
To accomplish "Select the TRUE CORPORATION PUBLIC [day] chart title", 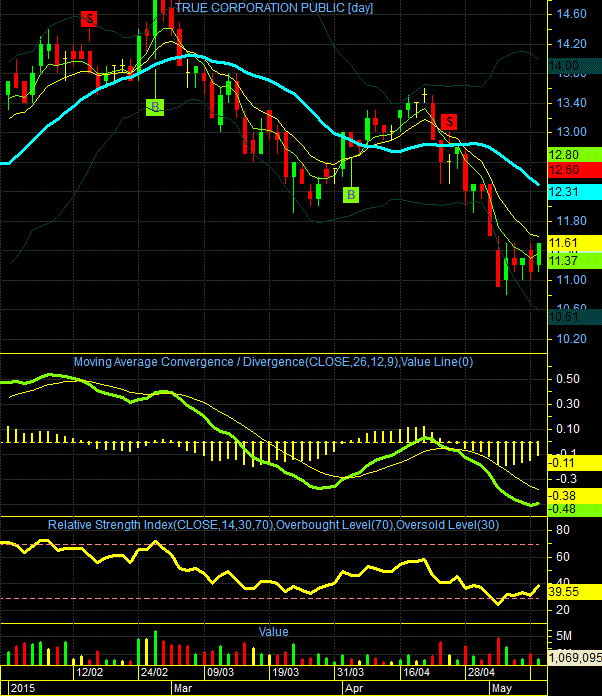I will (x=274, y=8).
